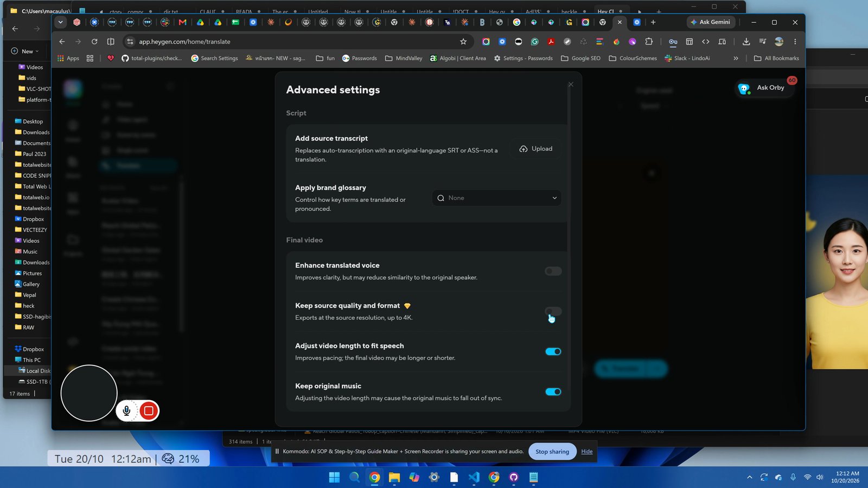Stop sharing the screen
Viewport: 868px width, 488px height.
[x=552, y=451]
